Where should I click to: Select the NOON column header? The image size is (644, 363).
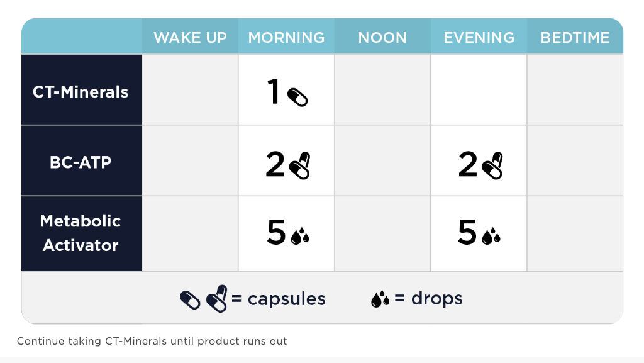[382, 38]
